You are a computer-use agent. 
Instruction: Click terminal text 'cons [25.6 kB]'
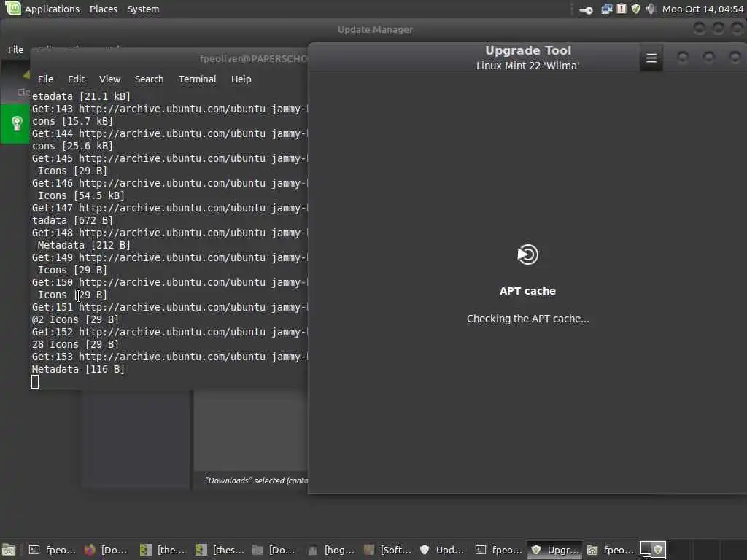[72, 146]
